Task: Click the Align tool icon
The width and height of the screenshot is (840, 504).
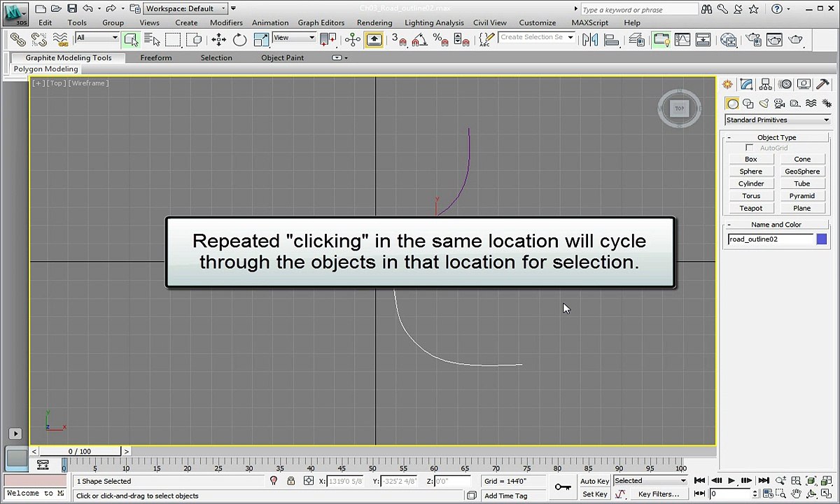Action: (x=611, y=39)
